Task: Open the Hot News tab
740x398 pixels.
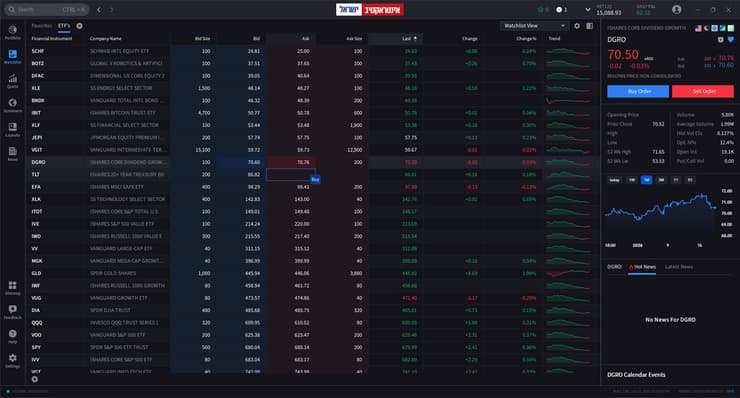Action: point(642,267)
